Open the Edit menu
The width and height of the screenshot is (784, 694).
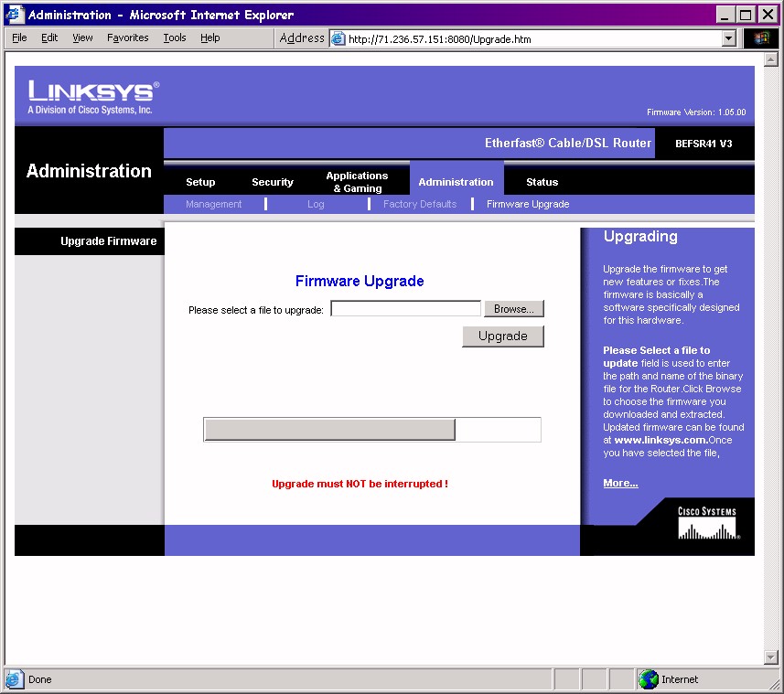pos(49,37)
